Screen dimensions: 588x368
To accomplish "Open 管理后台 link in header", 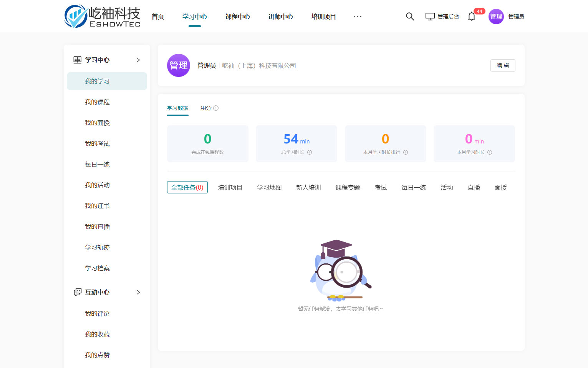I will point(448,17).
